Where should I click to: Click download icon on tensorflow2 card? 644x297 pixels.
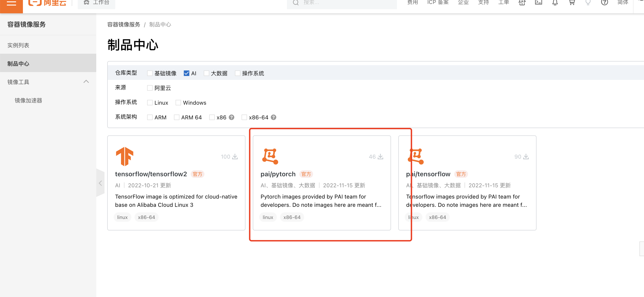(235, 157)
